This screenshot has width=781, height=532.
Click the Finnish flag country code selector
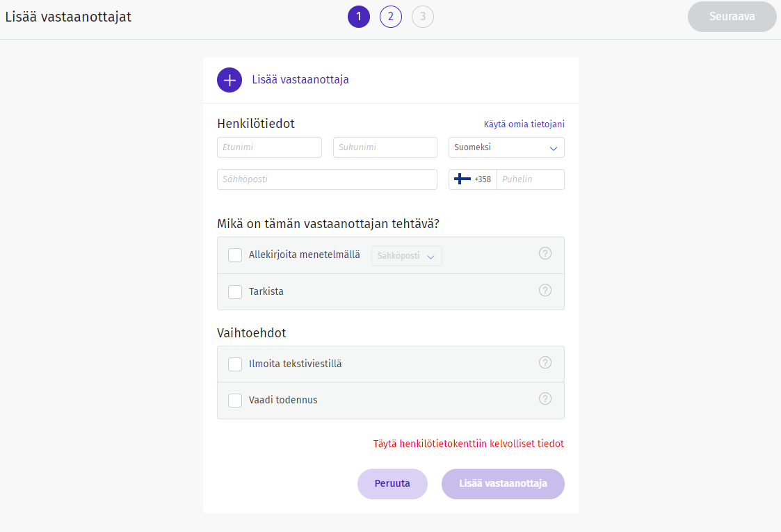point(472,179)
